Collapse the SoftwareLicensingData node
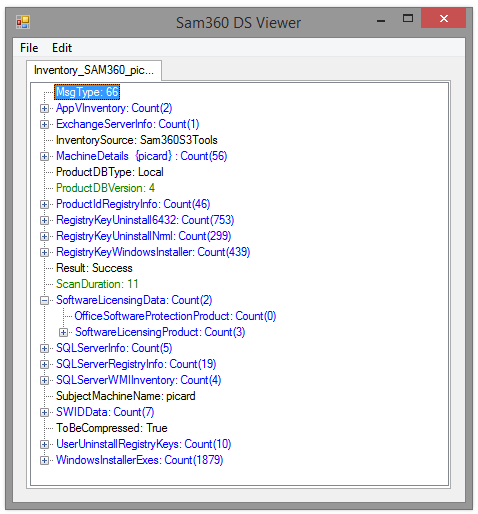 coord(44,300)
